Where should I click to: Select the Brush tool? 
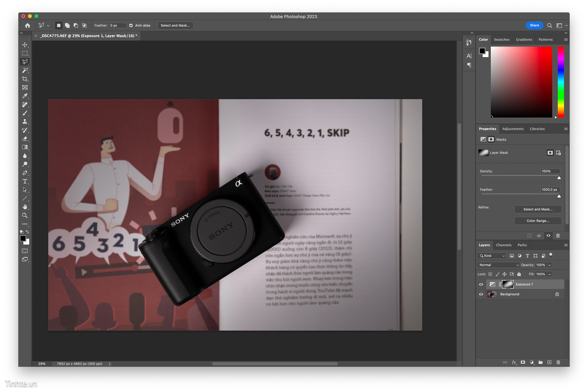pos(25,113)
